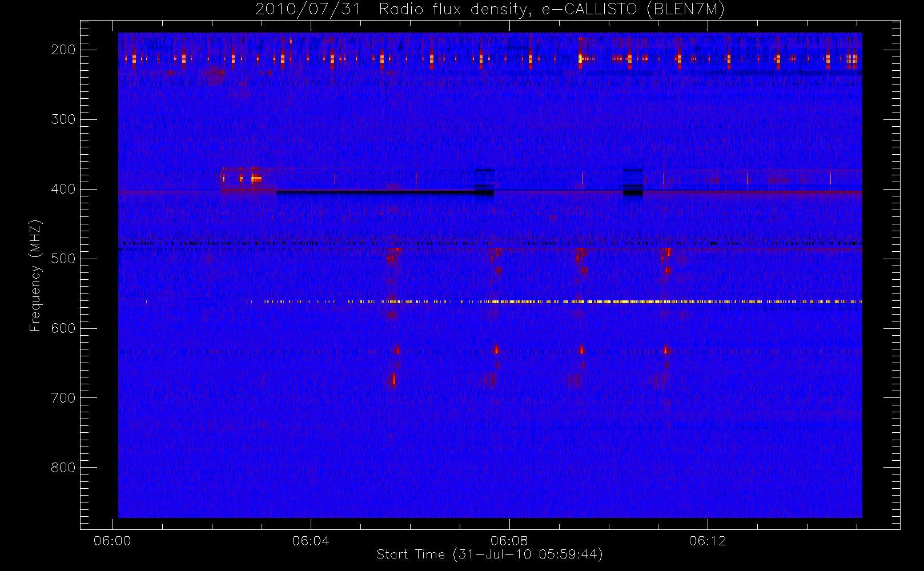This screenshot has height=571, width=924.
Task: Click the 06:12 time tick label
Action: 708,541
